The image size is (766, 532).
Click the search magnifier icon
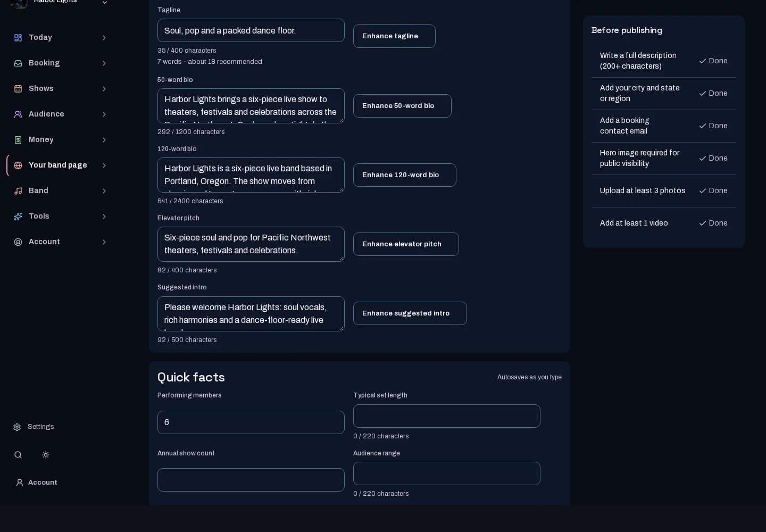click(x=18, y=455)
